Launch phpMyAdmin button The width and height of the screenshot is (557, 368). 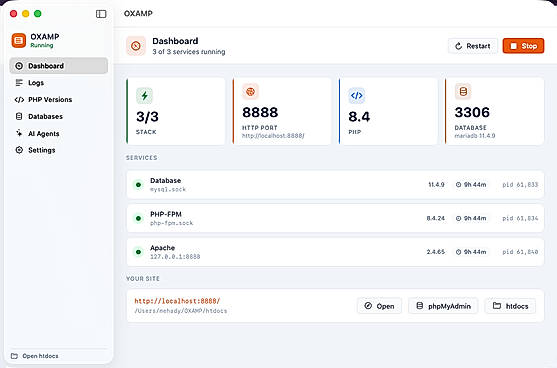pyautogui.click(x=443, y=306)
